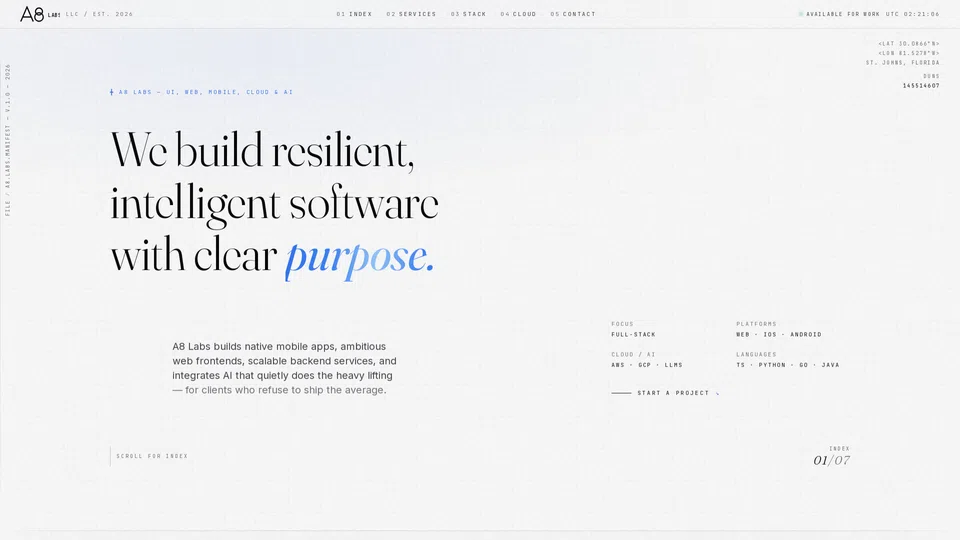Click the Scroll for Index label
Image resolution: width=960 pixels, height=540 pixels.
point(152,456)
